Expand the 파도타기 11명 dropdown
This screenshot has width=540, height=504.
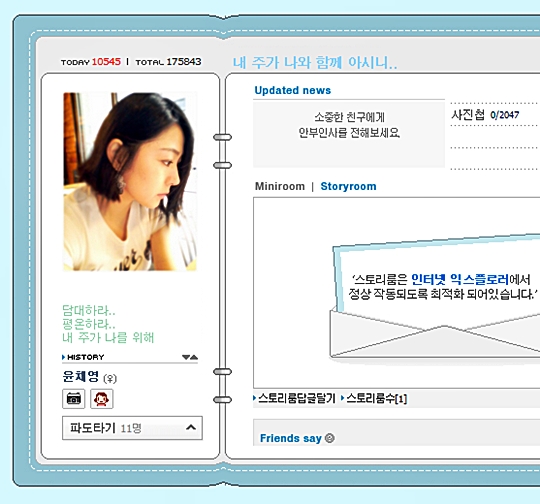[132, 428]
